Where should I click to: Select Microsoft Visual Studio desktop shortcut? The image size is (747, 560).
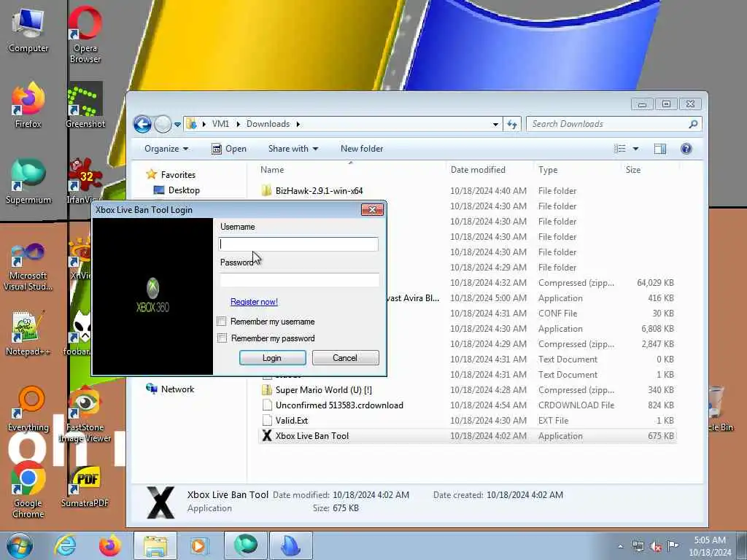28,266
